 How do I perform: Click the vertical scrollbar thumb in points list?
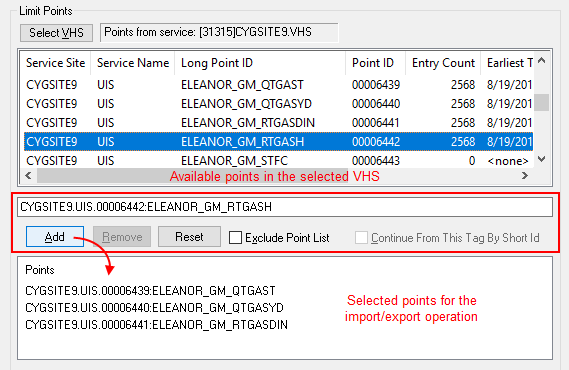click(542, 102)
